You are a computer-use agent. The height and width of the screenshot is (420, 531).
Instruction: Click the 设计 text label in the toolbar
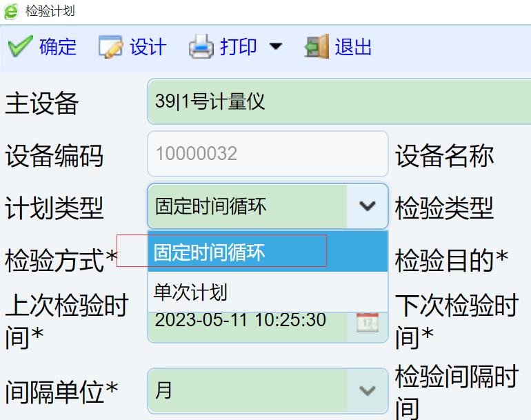[x=148, y=47]
